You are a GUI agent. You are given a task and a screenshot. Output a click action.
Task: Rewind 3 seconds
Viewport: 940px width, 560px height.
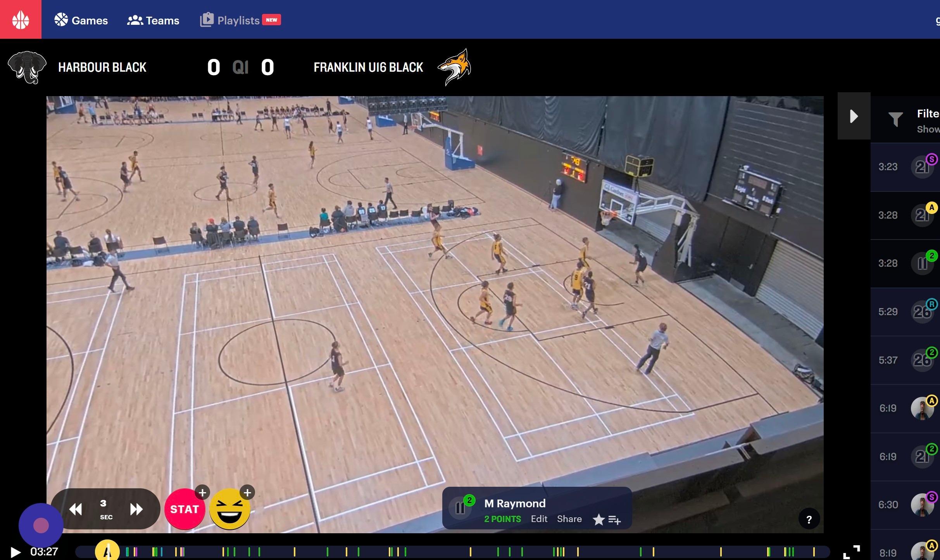(76, 509)
